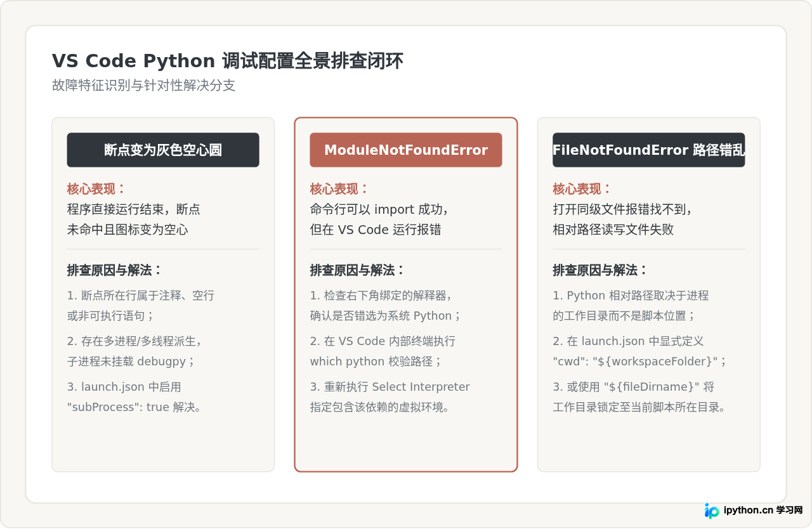
Task: Click "排查原因与解法：" in the ModuleNotFoundError card
Action: (358, 270)
